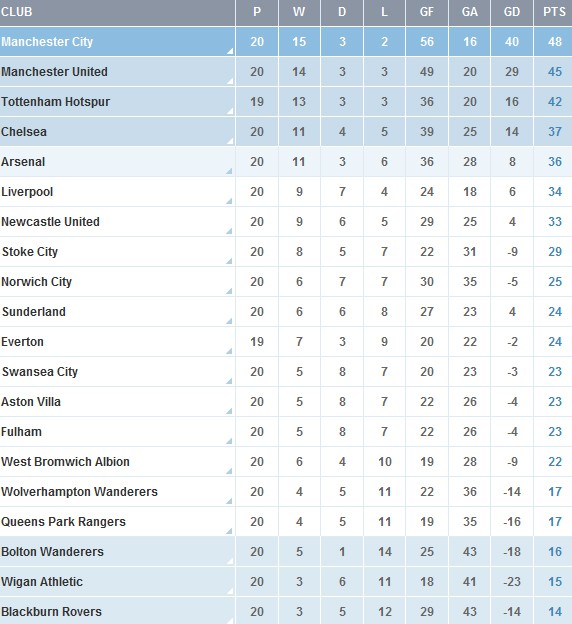Open Manchester United club link
This screenshot has height=624, width=572.
point(55,72)
